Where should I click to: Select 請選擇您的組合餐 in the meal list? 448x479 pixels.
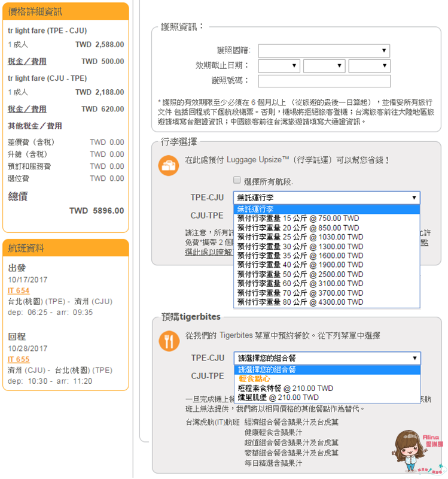(327, 369)
